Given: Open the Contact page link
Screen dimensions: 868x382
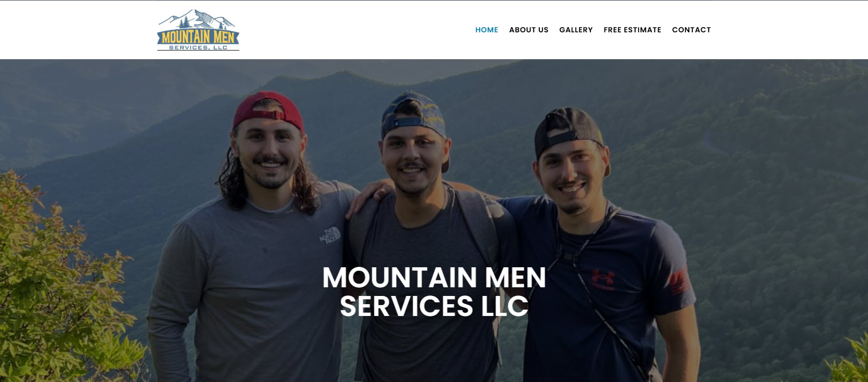Looking at the screenshot, I should pyautogui.click(x=691, y=30).
